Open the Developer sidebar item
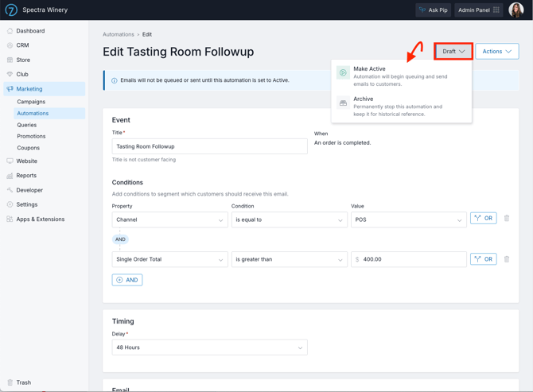The height and width of the screenshot is (392, 533). coord(45,190)
